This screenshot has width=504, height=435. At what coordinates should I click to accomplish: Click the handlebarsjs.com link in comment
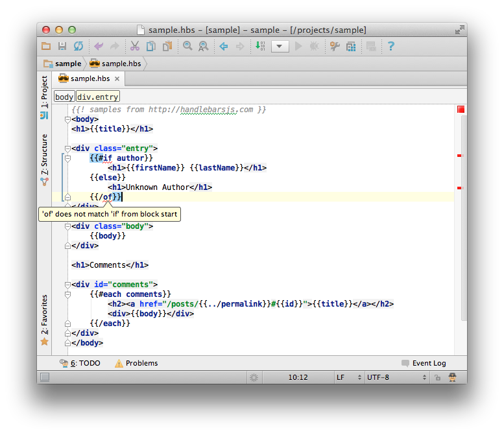pyautogui.click(x=216, y=110)
